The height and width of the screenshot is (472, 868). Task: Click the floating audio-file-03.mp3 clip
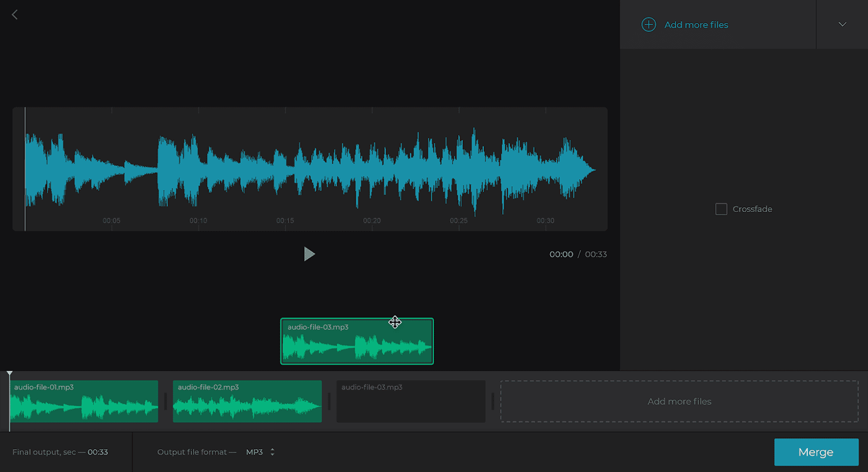click(357, 341)
